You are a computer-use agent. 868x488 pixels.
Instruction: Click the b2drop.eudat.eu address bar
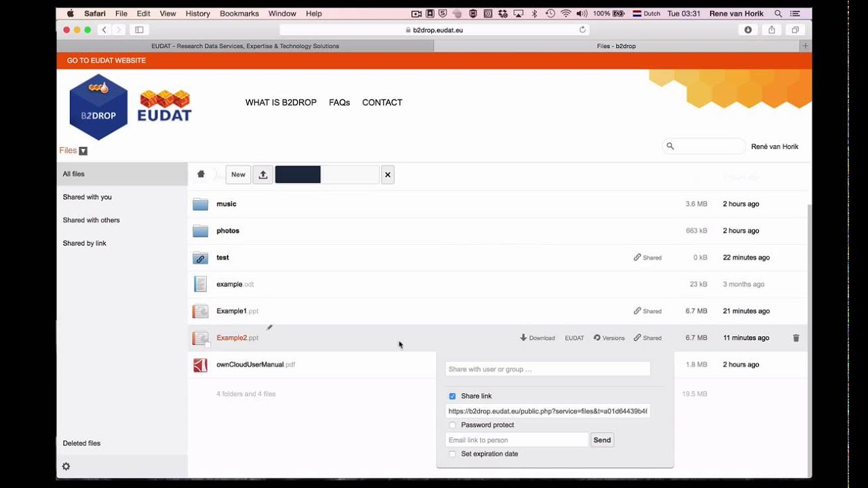pos(434,30)
